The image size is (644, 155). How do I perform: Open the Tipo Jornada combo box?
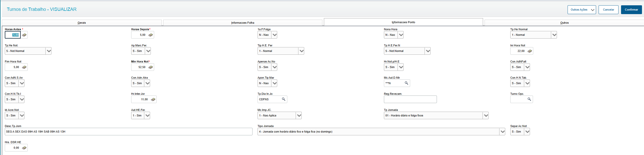point(502,132)
